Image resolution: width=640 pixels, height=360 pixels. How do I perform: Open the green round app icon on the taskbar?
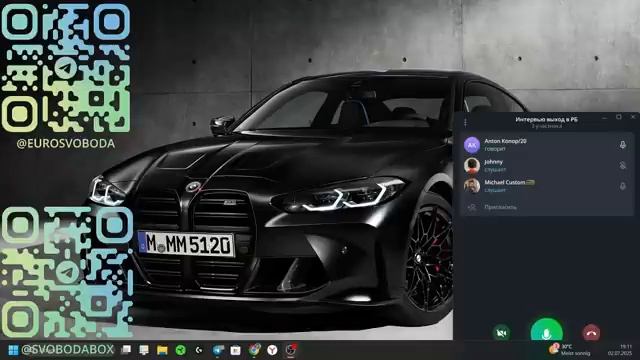(180, 350)
